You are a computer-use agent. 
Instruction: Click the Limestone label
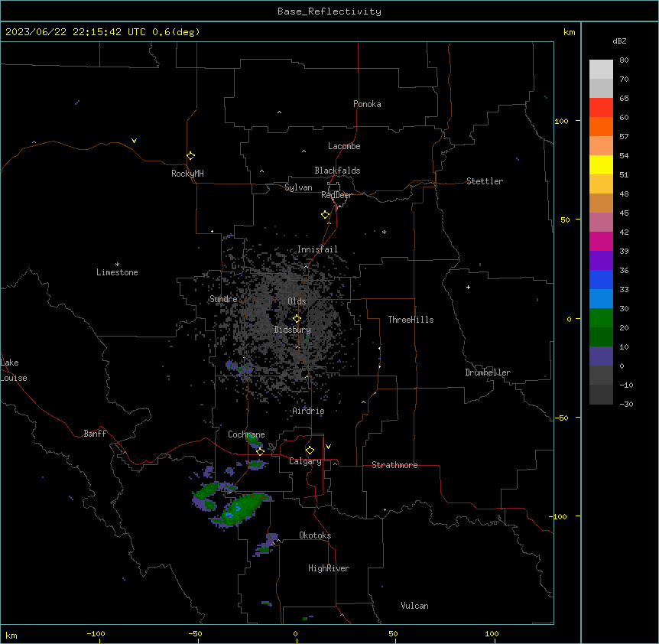click(x=117, y=272)
